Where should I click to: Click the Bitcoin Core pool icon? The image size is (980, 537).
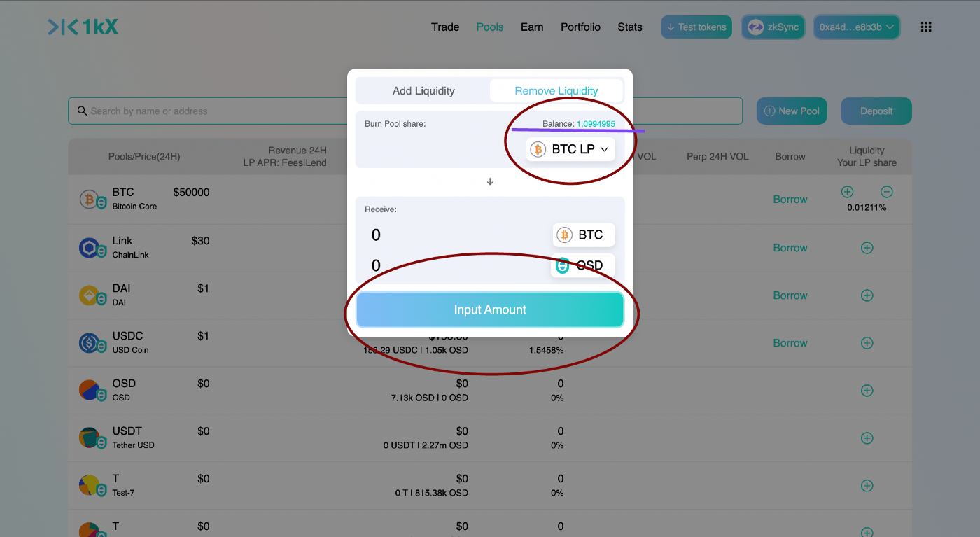click(92, 200)
